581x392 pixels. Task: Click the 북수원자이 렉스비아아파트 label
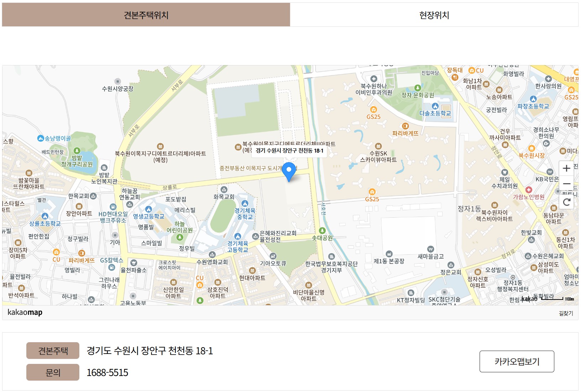tap(495, 216)
